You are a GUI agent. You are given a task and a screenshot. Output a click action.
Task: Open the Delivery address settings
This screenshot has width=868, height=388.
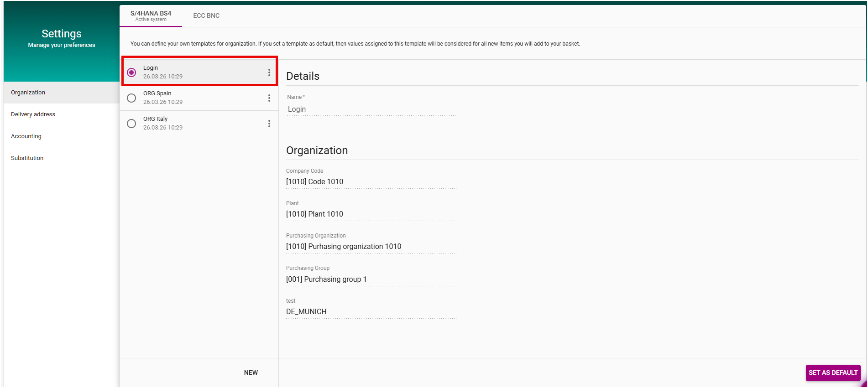[x=33, y=114]
